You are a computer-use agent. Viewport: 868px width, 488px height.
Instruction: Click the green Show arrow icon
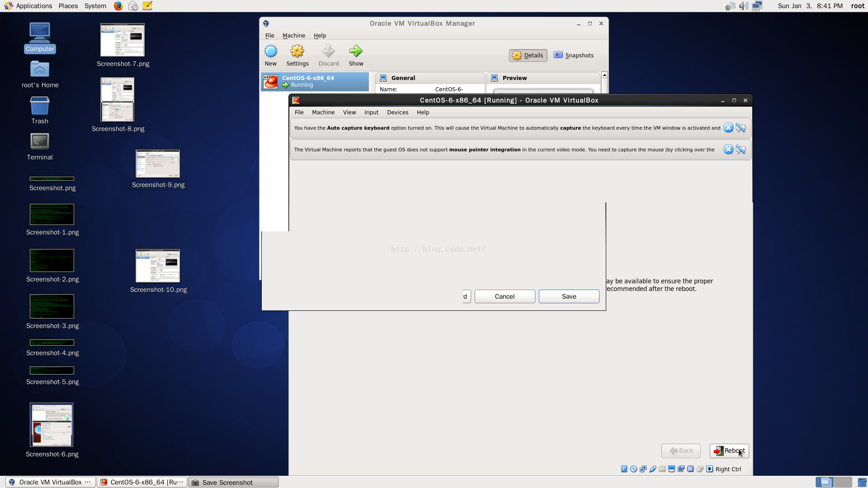click(356, 51)
